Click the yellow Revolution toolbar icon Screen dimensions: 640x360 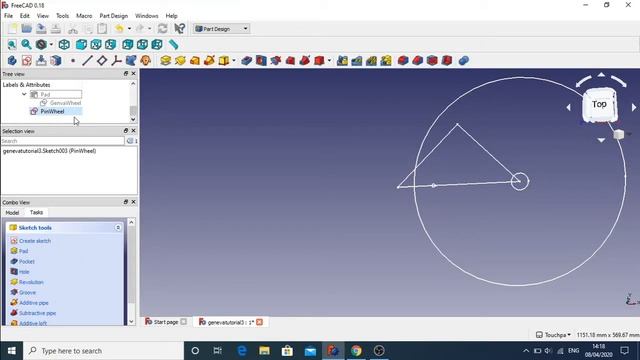(x=180, y=61)
